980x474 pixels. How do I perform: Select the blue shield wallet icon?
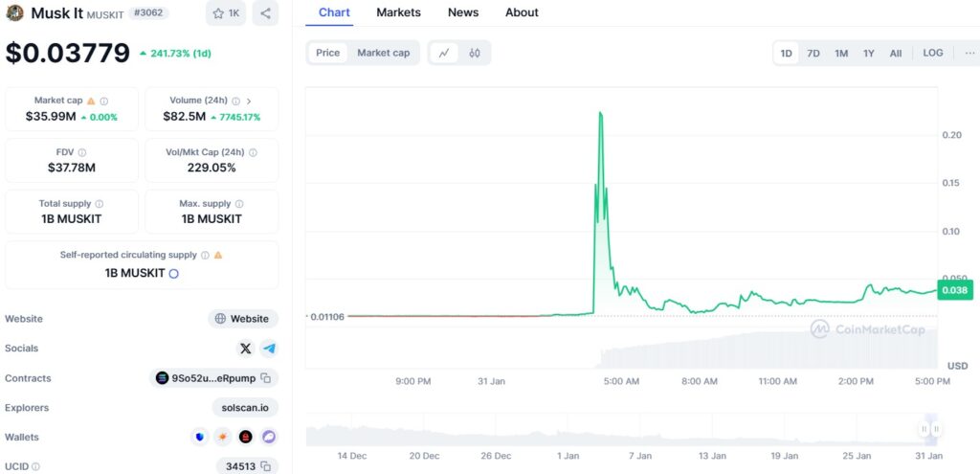pos(200,437)
